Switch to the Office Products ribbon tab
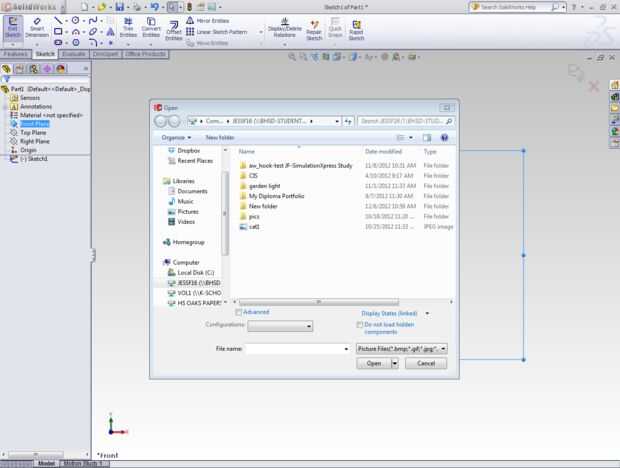The width and height of the screenshot is (620, 468). pyautogui.click(x=146, y=54)
